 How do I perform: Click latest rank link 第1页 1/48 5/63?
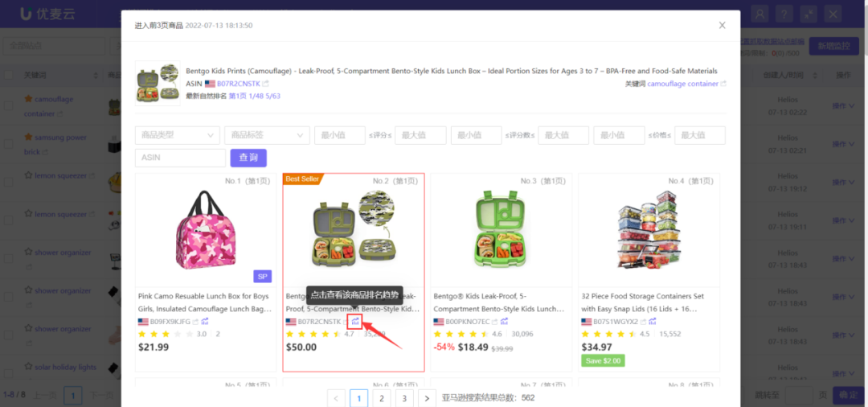(255, 96)
